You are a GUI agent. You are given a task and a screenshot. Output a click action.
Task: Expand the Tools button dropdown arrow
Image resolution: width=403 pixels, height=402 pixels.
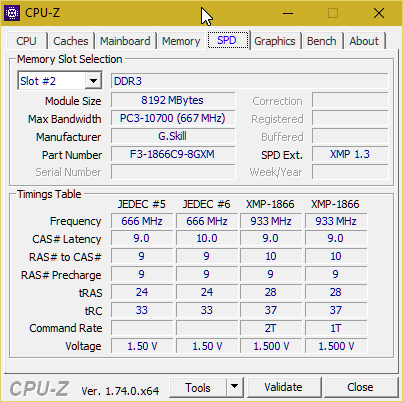(x=235, y=387)
